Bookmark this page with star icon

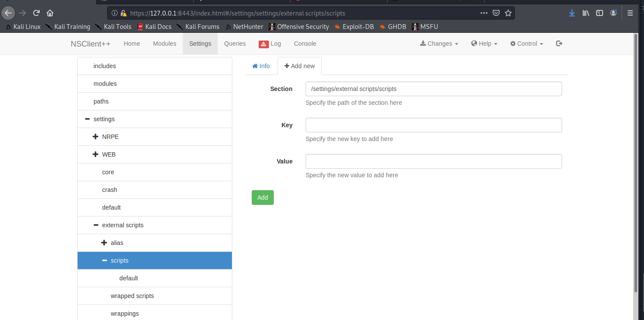click(508, 13)
